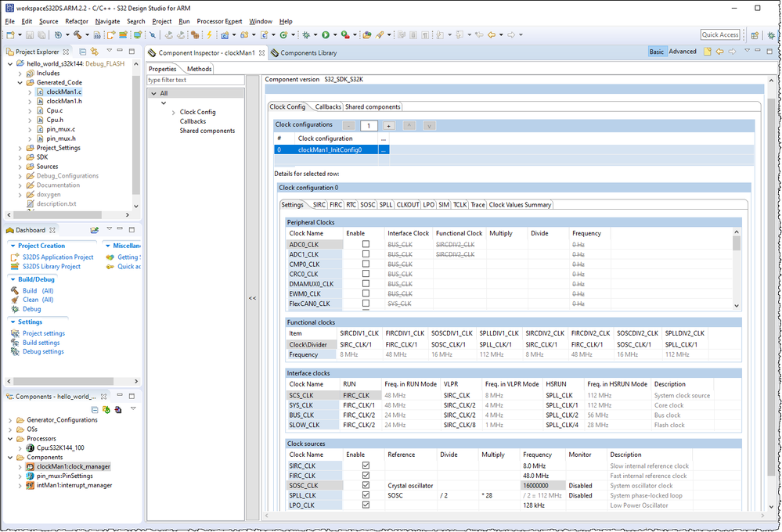782x532 pixels.
Task: Collapse the Processors folder
Action: click(10, 439)
